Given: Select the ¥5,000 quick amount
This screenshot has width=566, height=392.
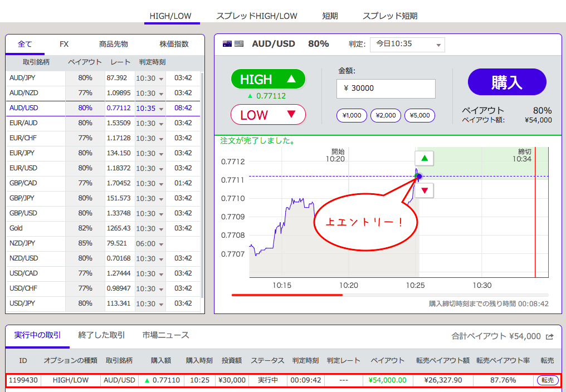Looking at the screenshot, I should pos(419,116).
